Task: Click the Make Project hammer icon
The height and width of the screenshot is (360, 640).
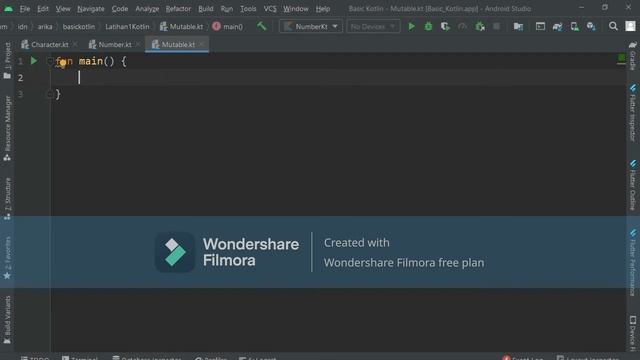Action: [x=262, y=27]
